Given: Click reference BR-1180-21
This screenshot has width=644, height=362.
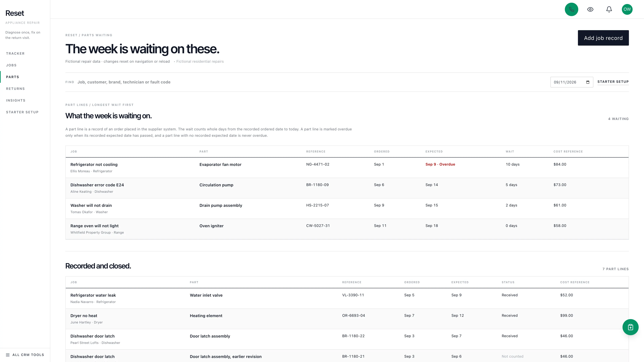Looking at the screenshot, I should click(353, 356).
